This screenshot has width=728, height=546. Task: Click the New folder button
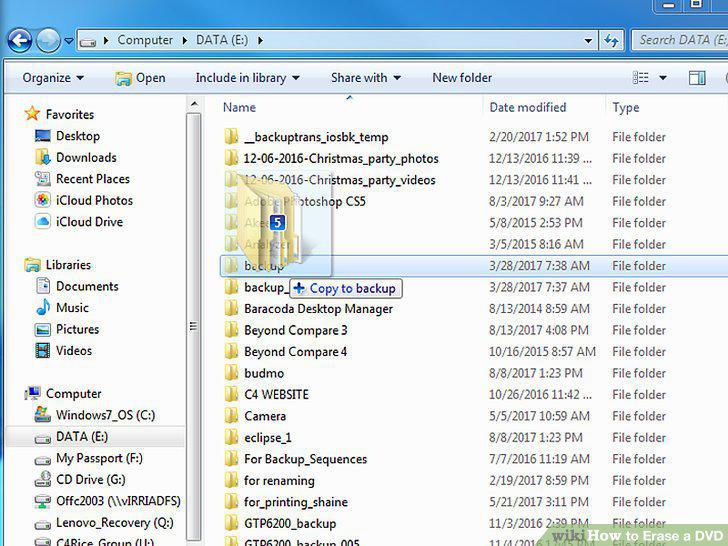[462, 78]
